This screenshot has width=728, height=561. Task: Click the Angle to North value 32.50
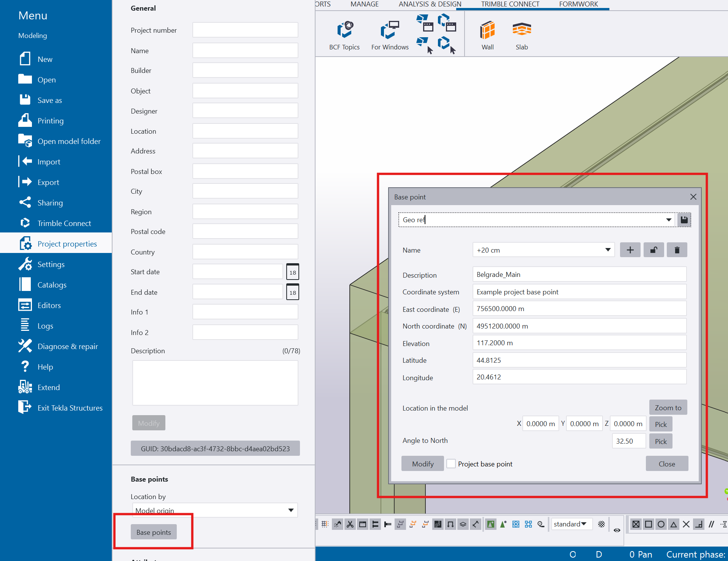click(629, 441)
